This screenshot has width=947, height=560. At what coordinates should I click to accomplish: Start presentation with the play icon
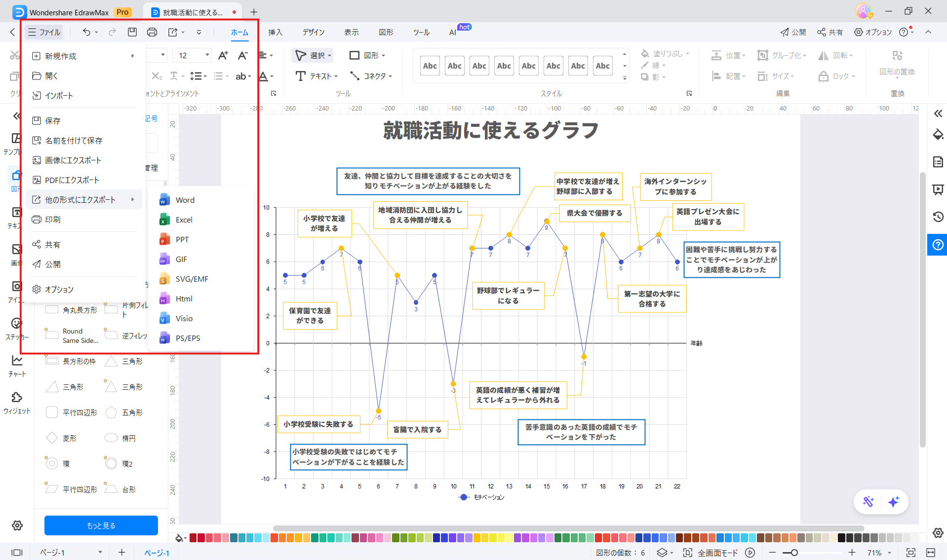coord(750,552)
